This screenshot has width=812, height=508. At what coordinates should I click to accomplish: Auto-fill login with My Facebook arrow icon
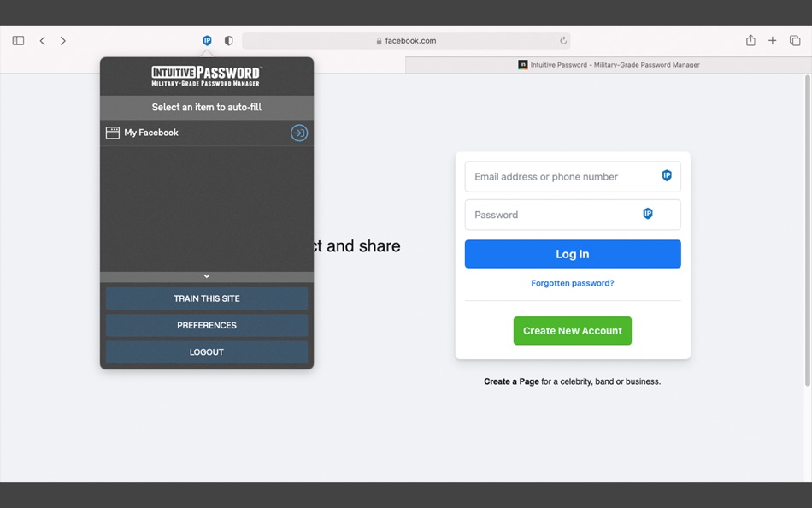point(299,133)
